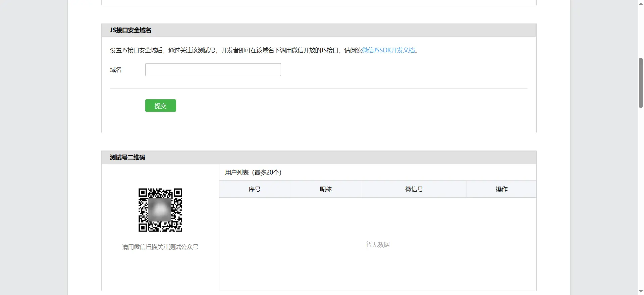Click the test account QR code image
This screenshot has height=295, width=644.
(x=160, y=210)
